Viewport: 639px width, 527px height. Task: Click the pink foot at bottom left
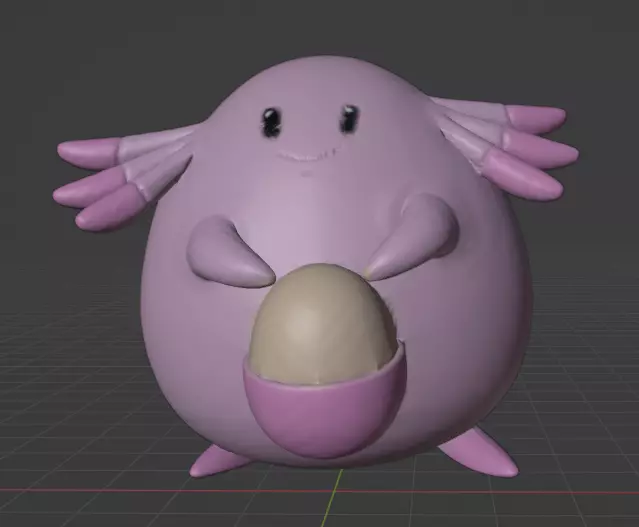[218, 461]
